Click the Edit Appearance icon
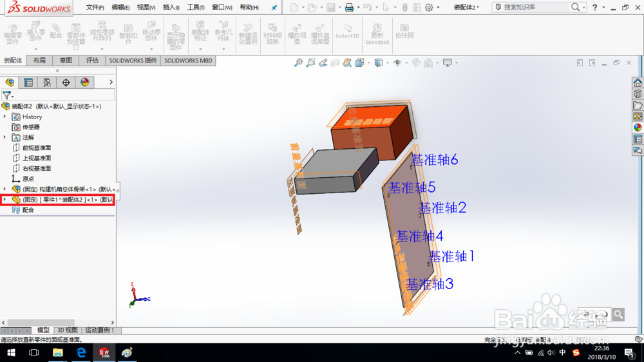The image size is (644, 362). [416, 63]
